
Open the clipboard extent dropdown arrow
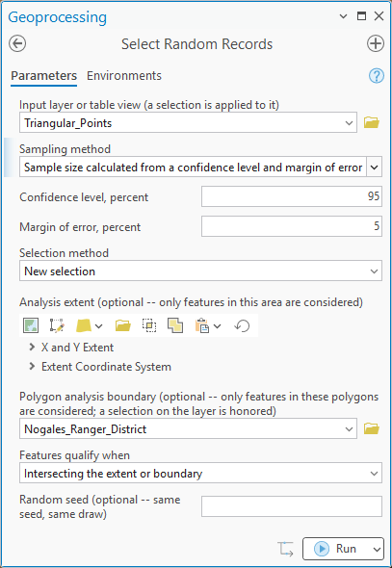coord(217,326)
